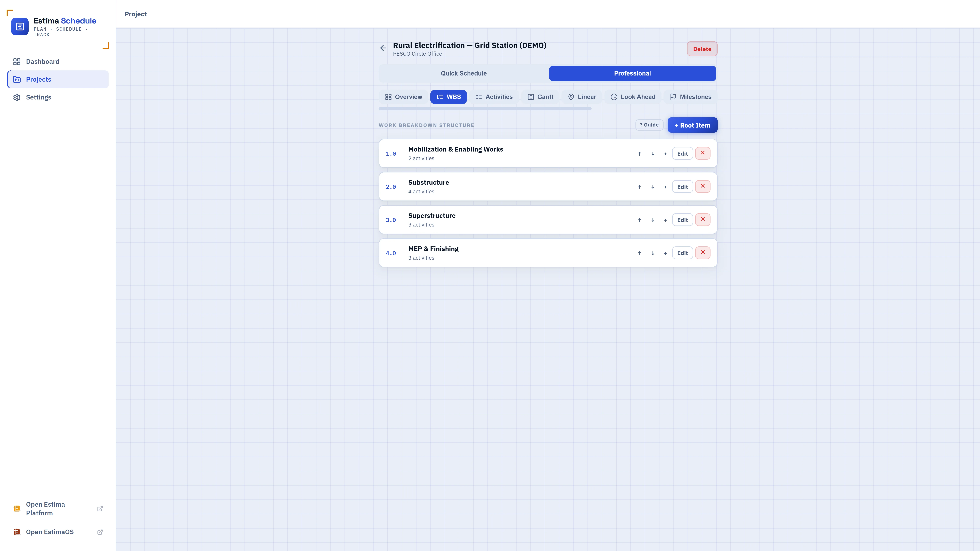Select the Mobilization & Enabling Works title
980x551 pixels.
(455, 149)
